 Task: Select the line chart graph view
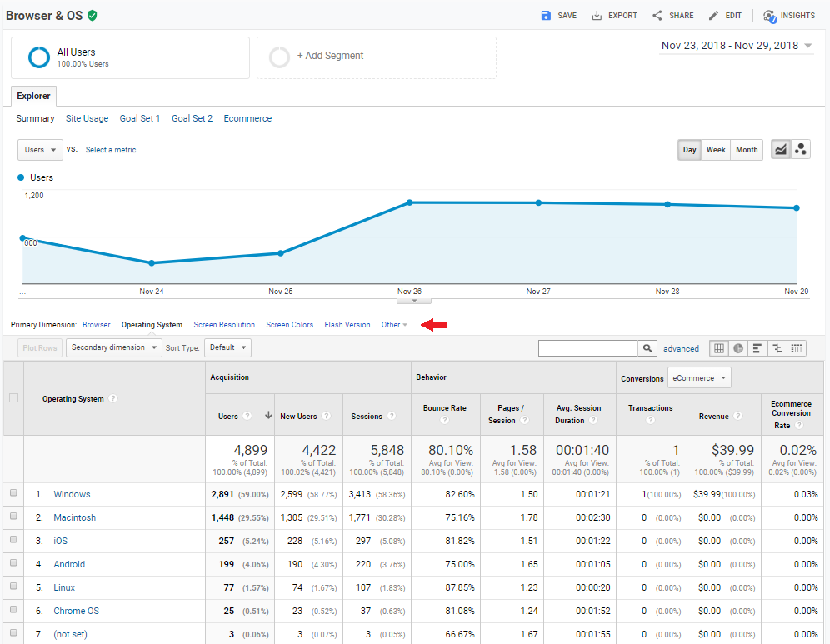(x=780, y=149)
